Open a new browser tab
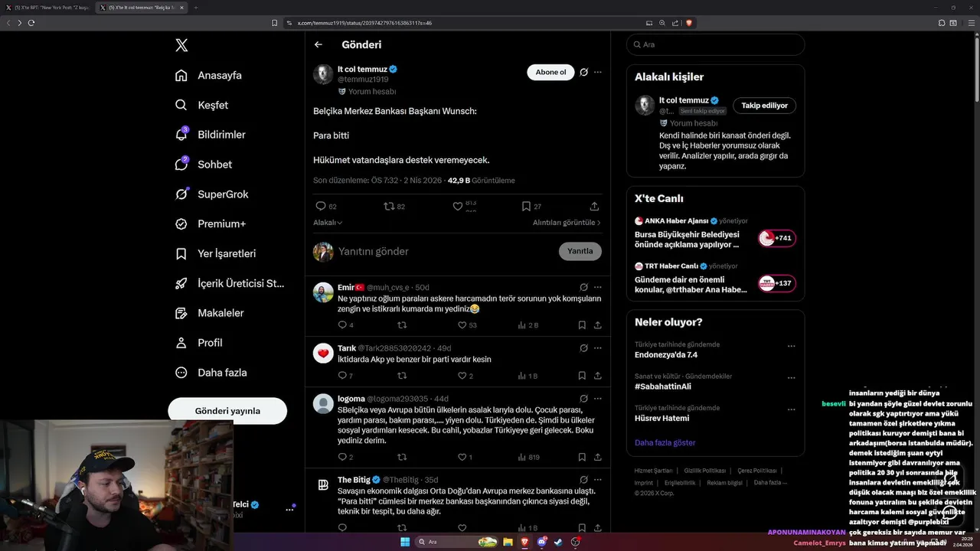 pyautogui.click(x=195, y=8)
